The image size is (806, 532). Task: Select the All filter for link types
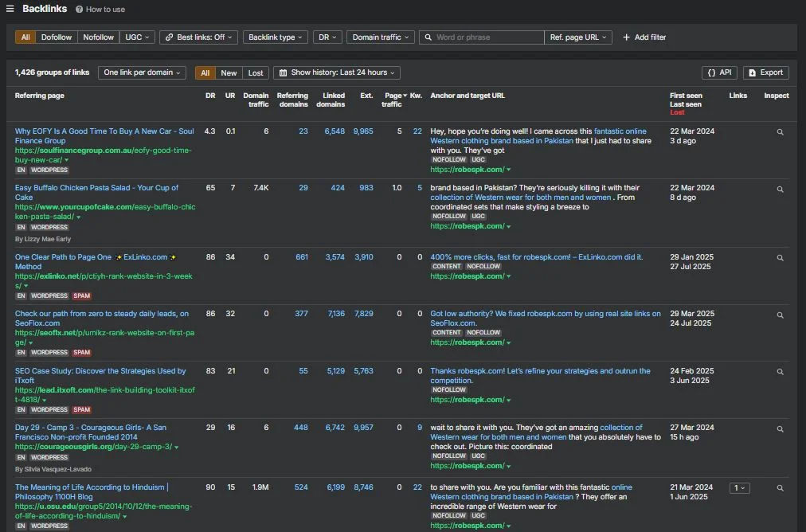(25, 37)
